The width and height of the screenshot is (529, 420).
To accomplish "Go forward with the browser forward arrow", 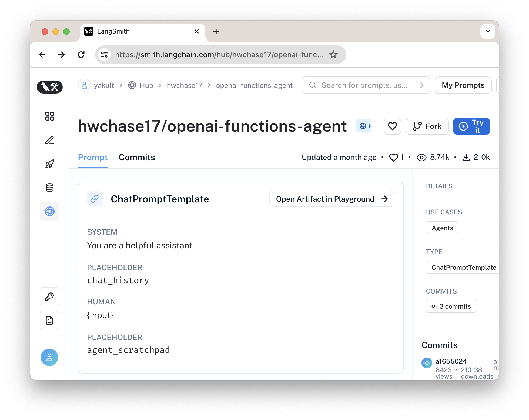I will [62, 55].
